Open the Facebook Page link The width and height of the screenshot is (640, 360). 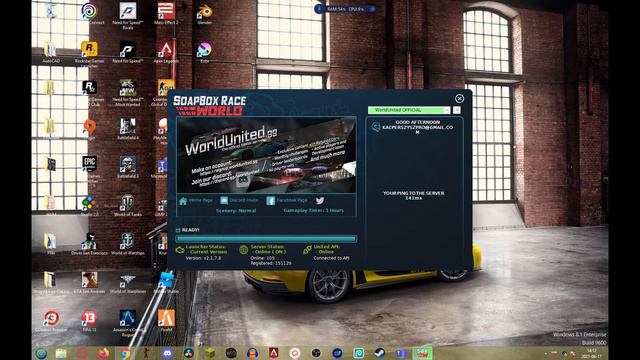pos(287,200)
